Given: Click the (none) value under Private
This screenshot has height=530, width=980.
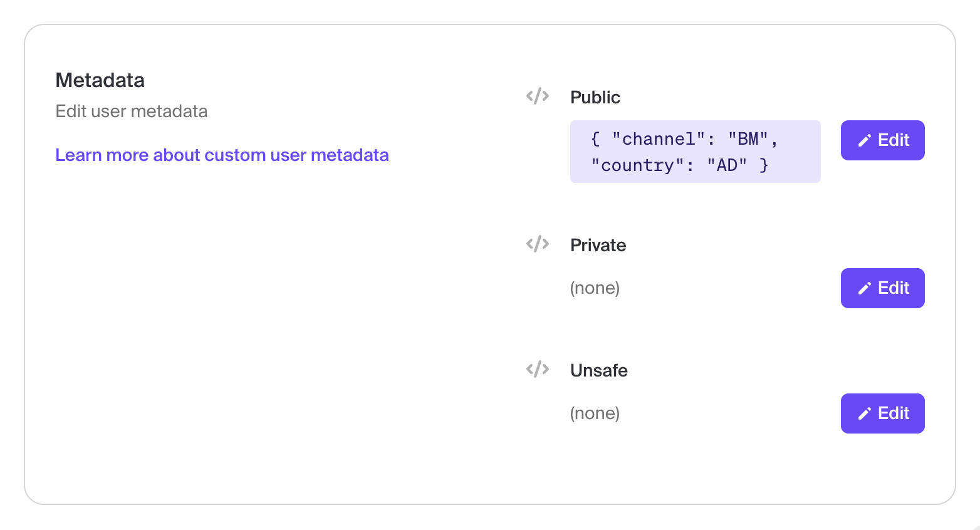Looking at the screenshot, I should pos(595,288).
